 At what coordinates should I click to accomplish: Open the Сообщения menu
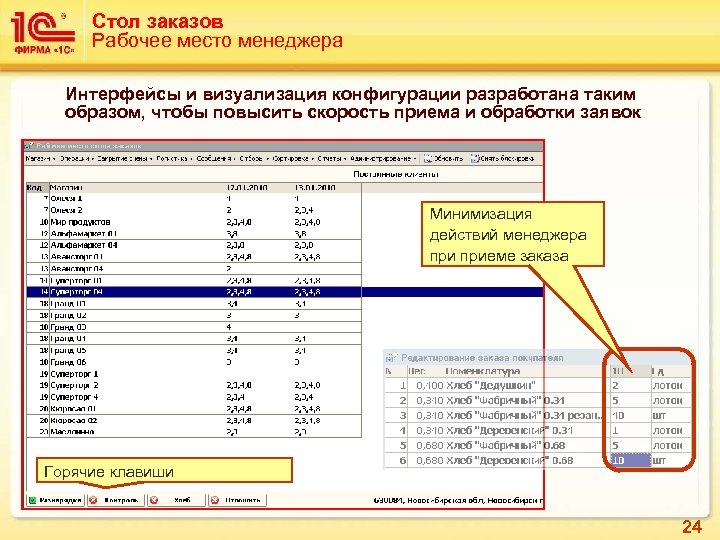tap(216, 158)
